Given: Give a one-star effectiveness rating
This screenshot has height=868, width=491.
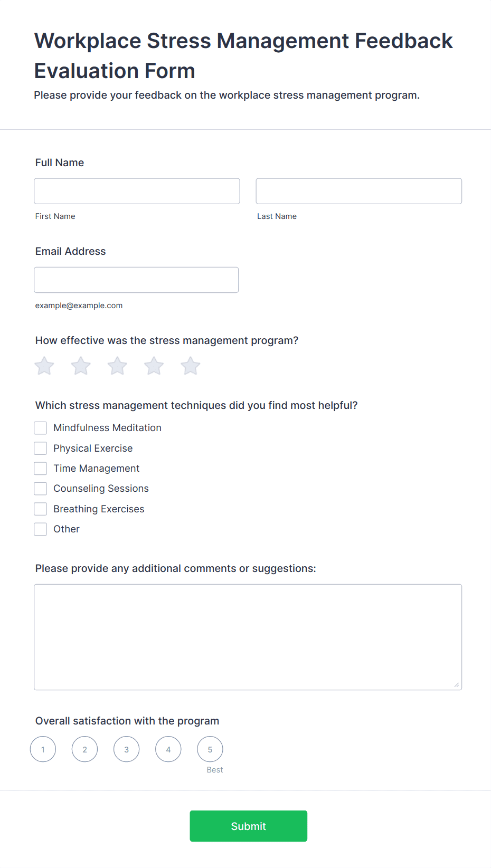Looking at the screenshot, I should tap(44, 365).
